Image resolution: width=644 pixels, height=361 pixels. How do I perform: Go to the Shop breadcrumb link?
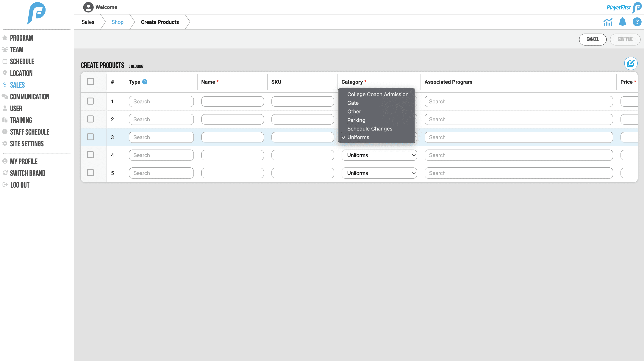[117, 22]
